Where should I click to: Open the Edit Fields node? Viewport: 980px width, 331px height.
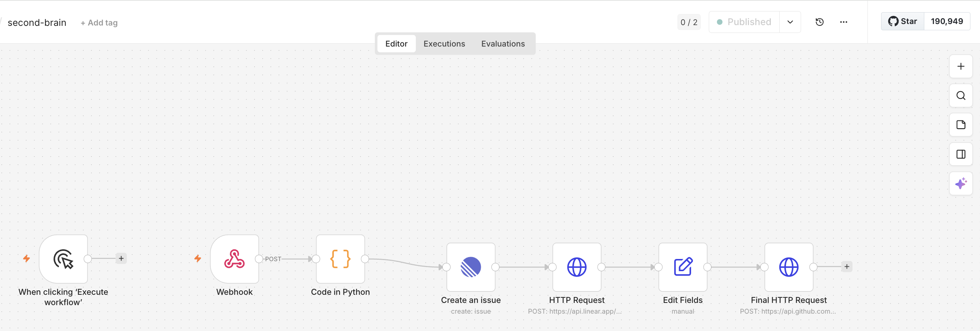pos(683,267)
